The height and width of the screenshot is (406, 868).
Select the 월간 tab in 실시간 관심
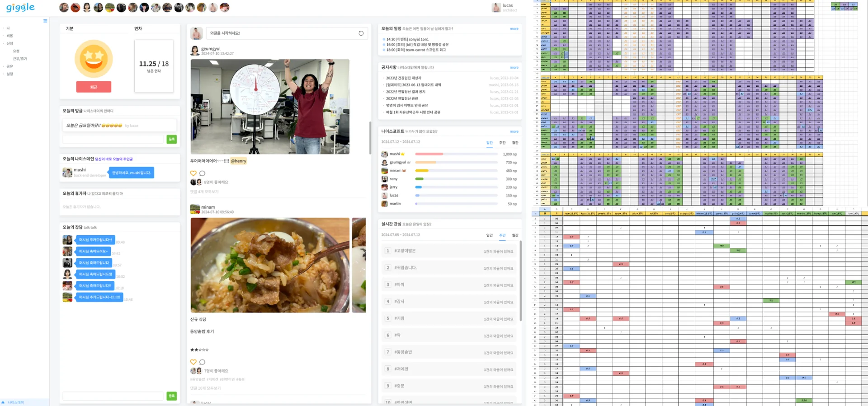tap(515, 235)
